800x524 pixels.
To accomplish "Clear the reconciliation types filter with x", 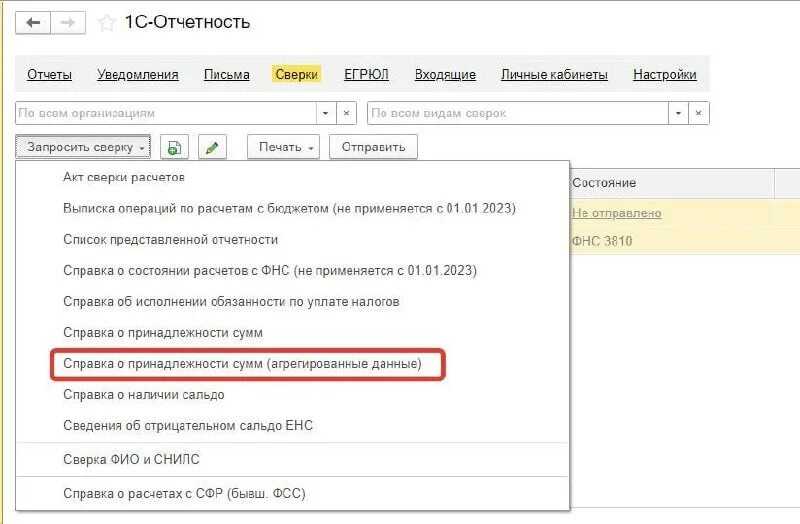I will pyautogui.click(x=699, y=113).
